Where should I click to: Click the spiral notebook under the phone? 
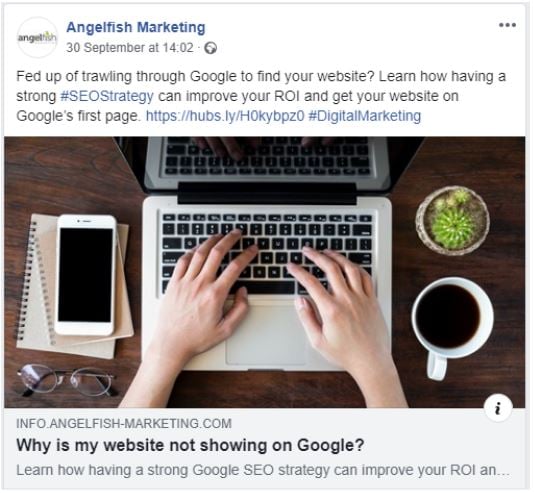coord(74,286)
